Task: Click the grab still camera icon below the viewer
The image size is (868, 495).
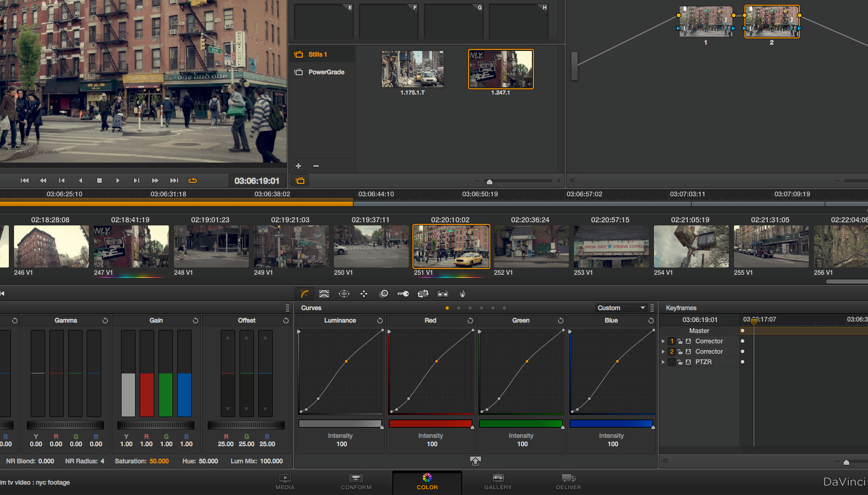Action: click(x=300, y=180)
